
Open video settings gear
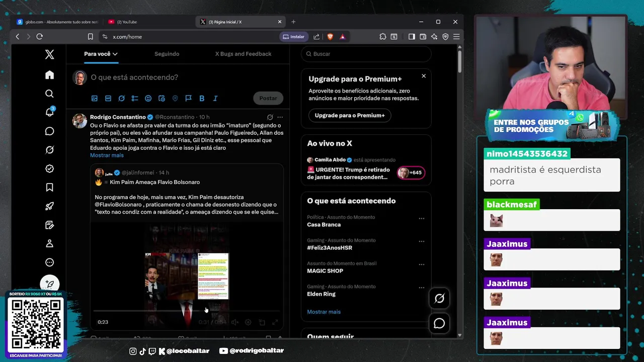tap(248, 322)
